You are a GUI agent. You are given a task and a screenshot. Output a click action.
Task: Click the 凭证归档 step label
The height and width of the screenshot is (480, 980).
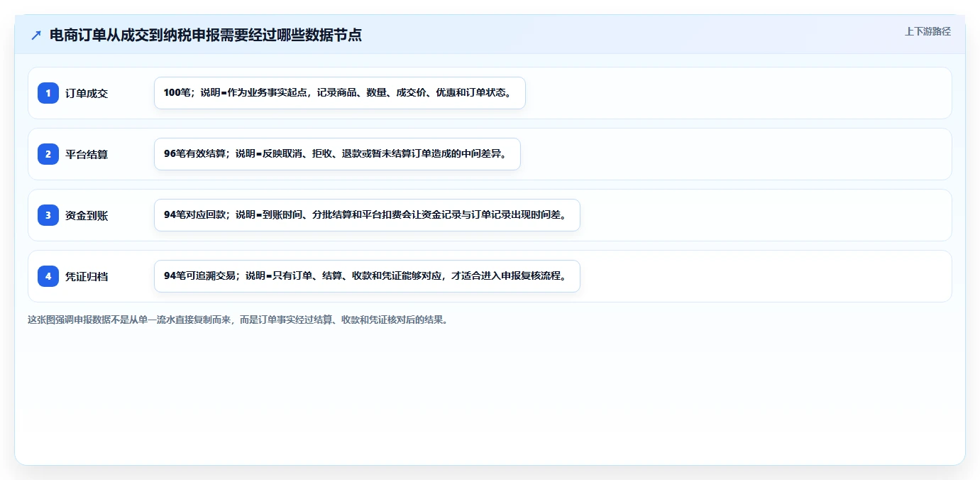coord(87,276)
